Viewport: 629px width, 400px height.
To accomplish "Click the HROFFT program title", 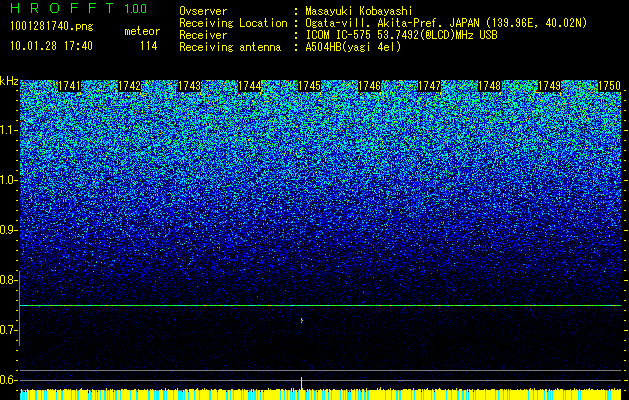I will point(63,8).
